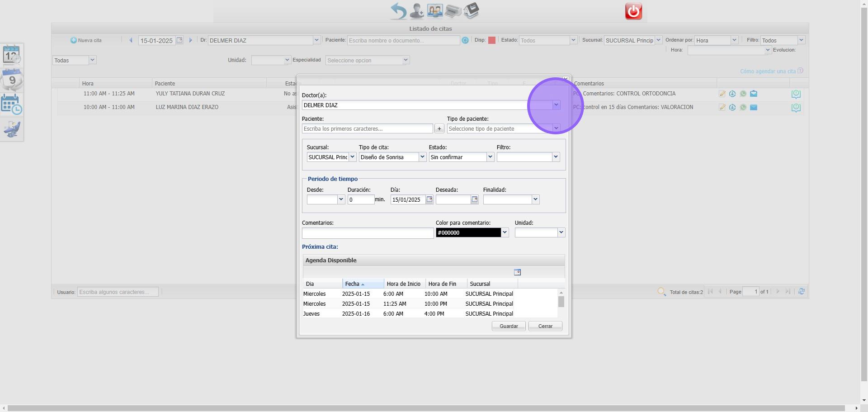Click plus button to add new patient

[439, 129]
